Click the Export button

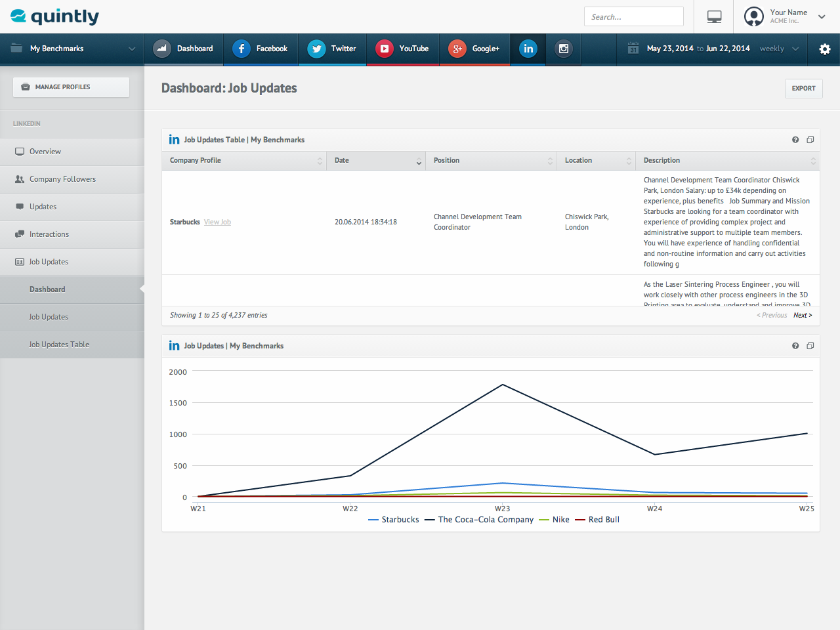tap(803, 89)
